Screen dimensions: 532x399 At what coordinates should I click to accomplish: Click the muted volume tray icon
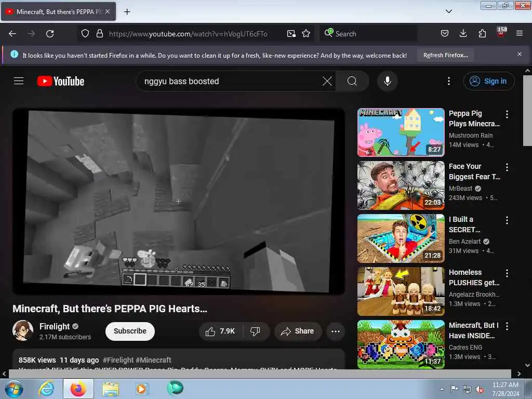pyautogui.click(x=480, y=390)
